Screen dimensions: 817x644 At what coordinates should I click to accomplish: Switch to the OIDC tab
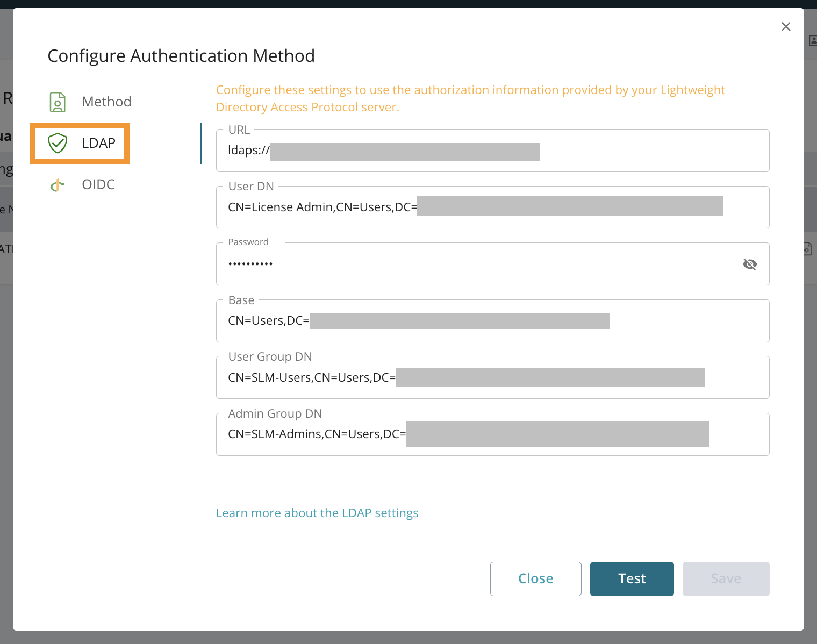(x=98, y=184)
